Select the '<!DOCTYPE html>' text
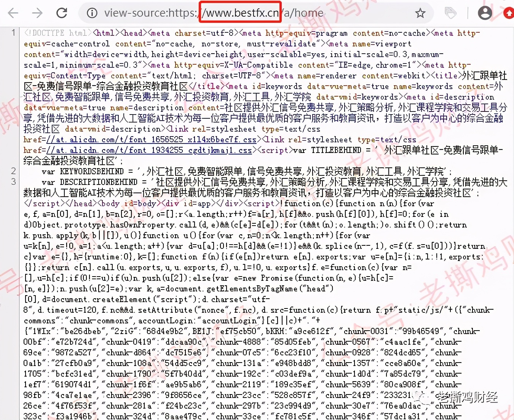Viewport: 514px width, 420px height. [58, 33]
